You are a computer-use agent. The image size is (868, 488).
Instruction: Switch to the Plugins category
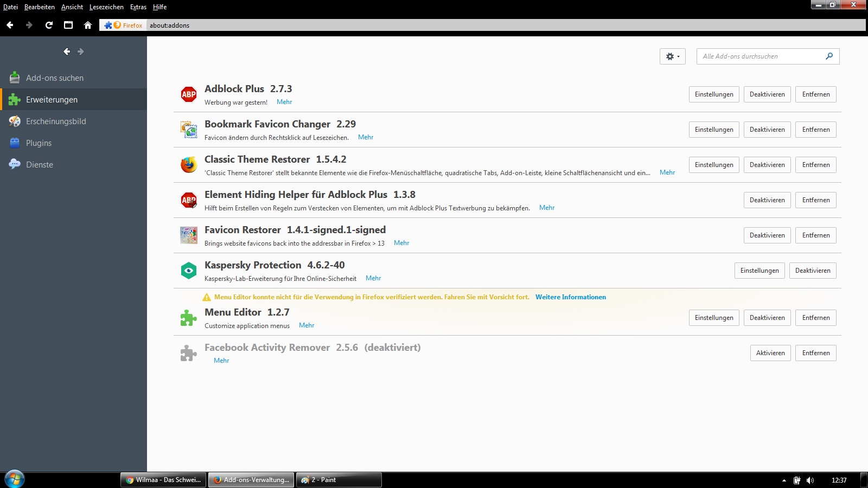pyautogui.click(x=39, y=143)
